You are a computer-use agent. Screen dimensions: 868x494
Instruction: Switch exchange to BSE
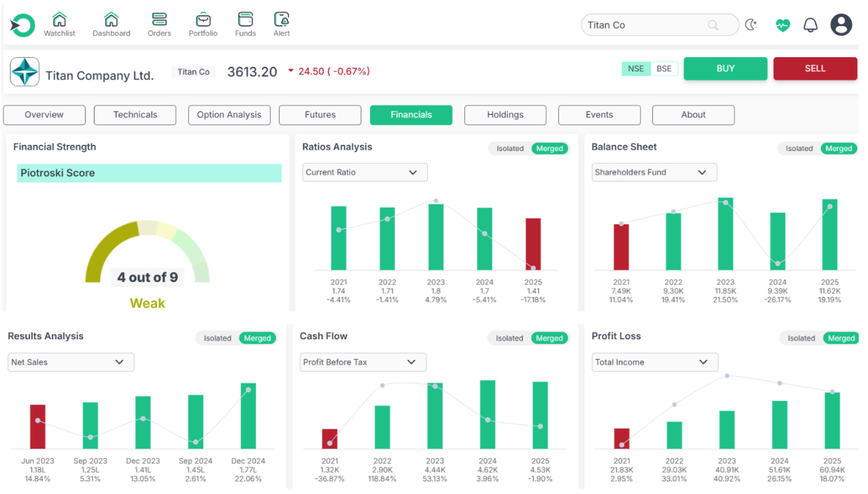point(664,69)
